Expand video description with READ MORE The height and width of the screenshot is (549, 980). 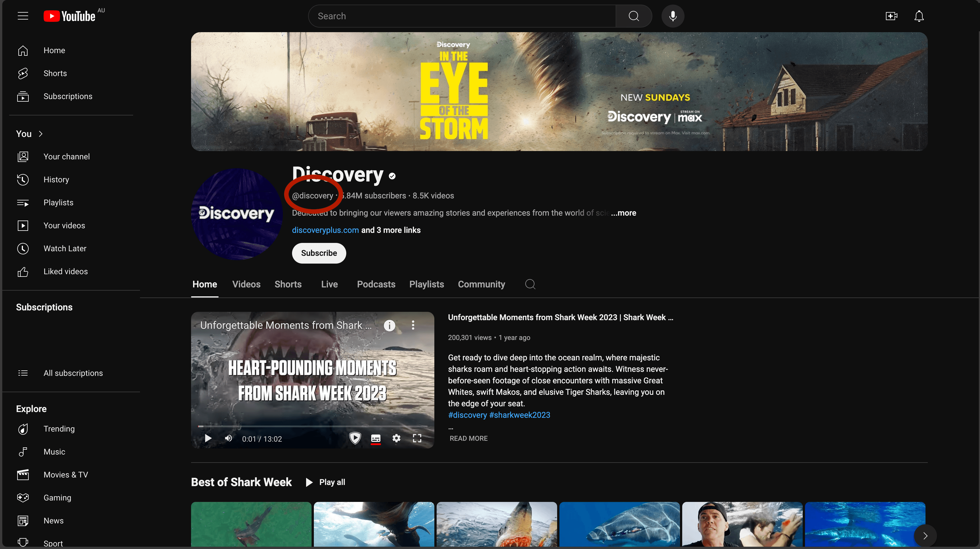click(468, 438)
